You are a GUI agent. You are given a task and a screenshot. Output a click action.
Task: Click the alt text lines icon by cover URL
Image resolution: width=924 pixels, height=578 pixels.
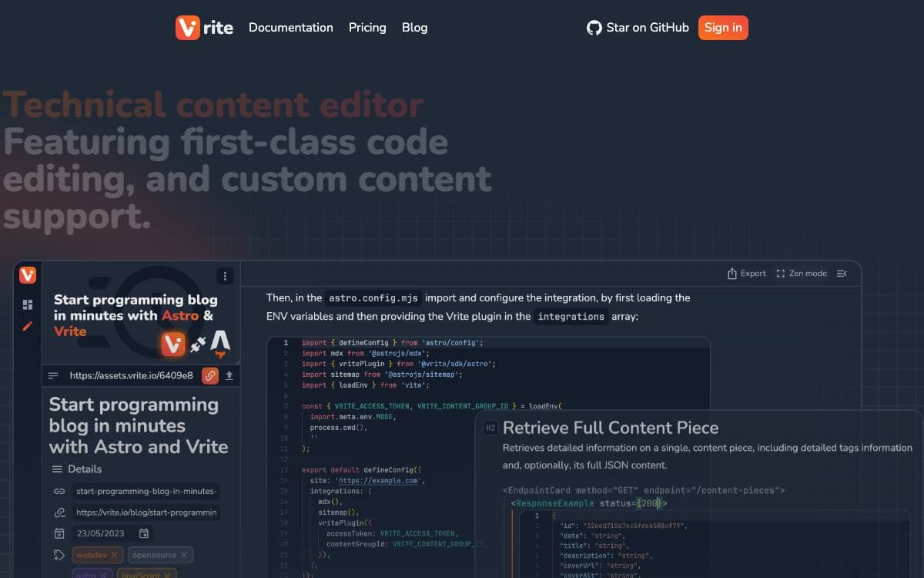53,375
